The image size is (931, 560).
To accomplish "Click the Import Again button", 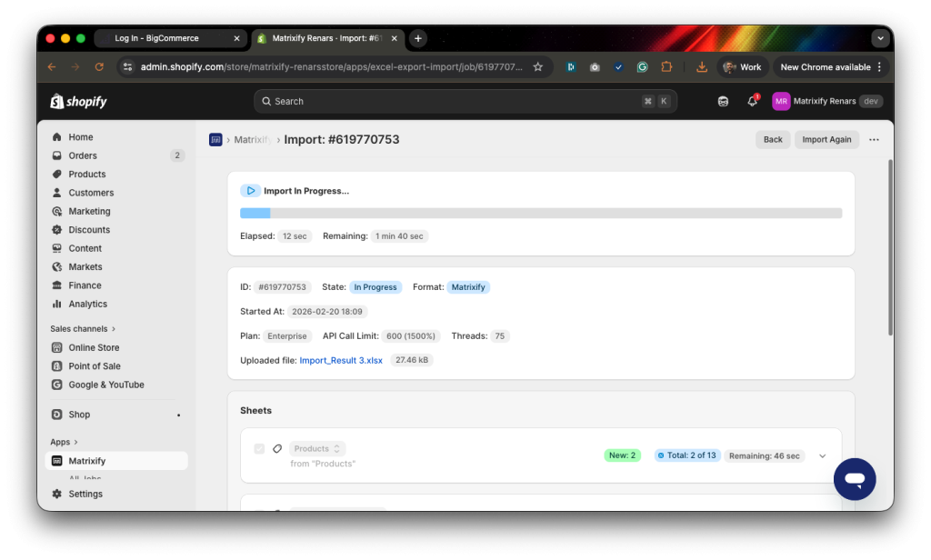I will 826,139.
